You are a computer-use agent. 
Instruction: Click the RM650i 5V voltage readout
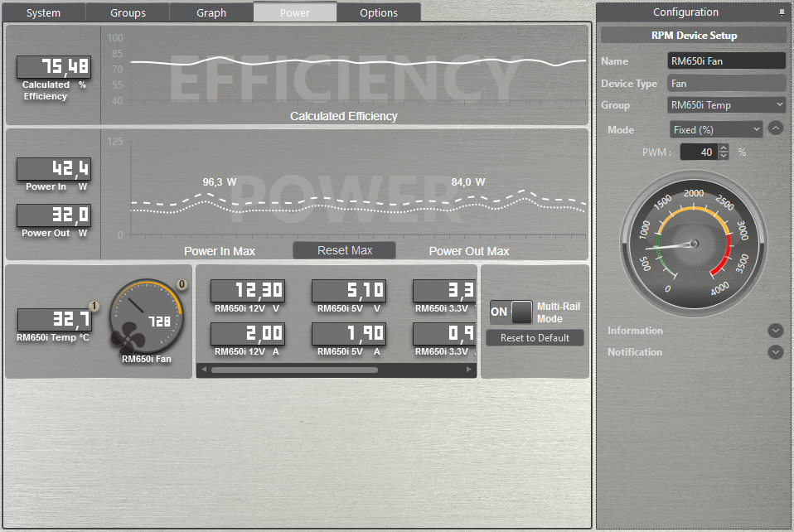point(349,291)
